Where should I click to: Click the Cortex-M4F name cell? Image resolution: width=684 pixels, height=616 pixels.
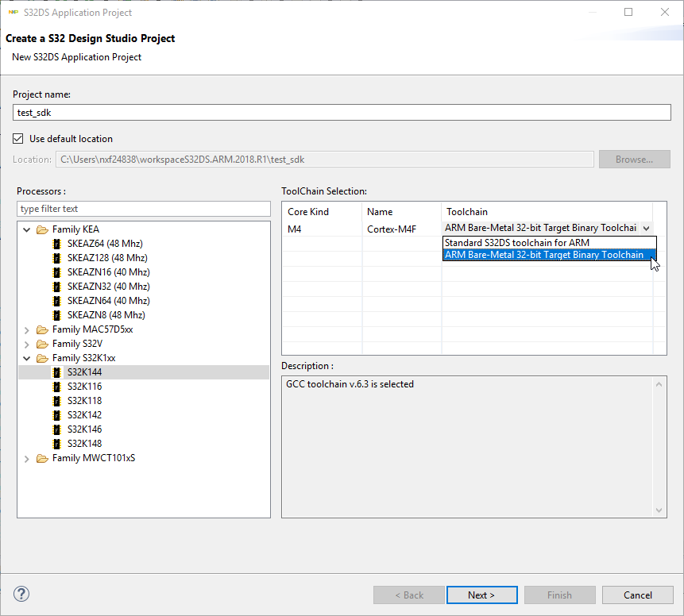(402, 229)
